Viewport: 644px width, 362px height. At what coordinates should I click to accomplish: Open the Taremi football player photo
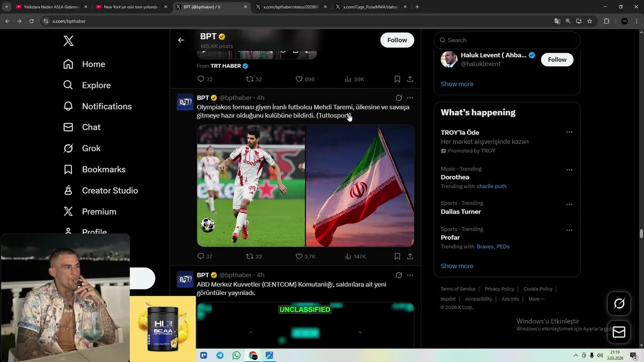pyautogui.click(x=251, y=186)
